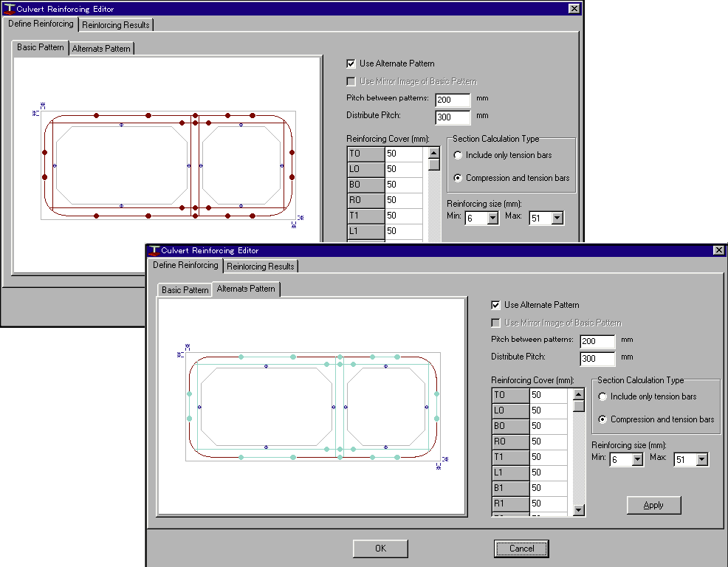
Task: Select Include only tension bars in front dialog
Action: 603,397
